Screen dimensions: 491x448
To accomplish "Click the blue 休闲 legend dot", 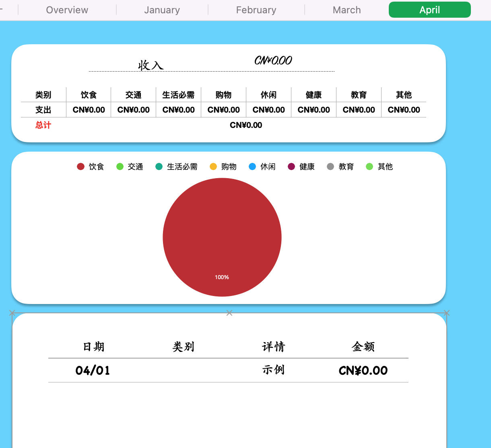I will click(x=252, y=166).
